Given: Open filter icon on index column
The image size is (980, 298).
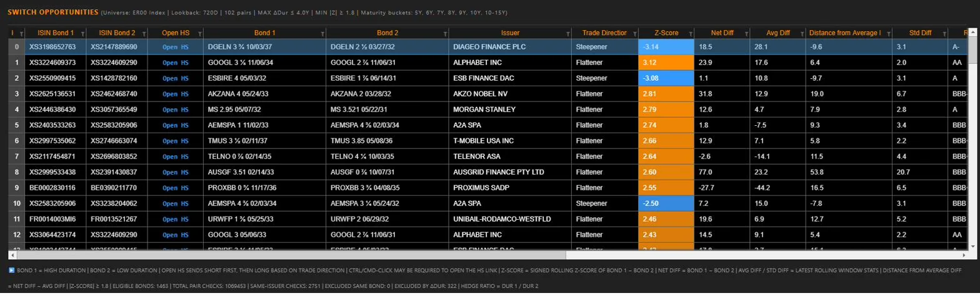Looking at the screenshot, I should click(21, 33).
